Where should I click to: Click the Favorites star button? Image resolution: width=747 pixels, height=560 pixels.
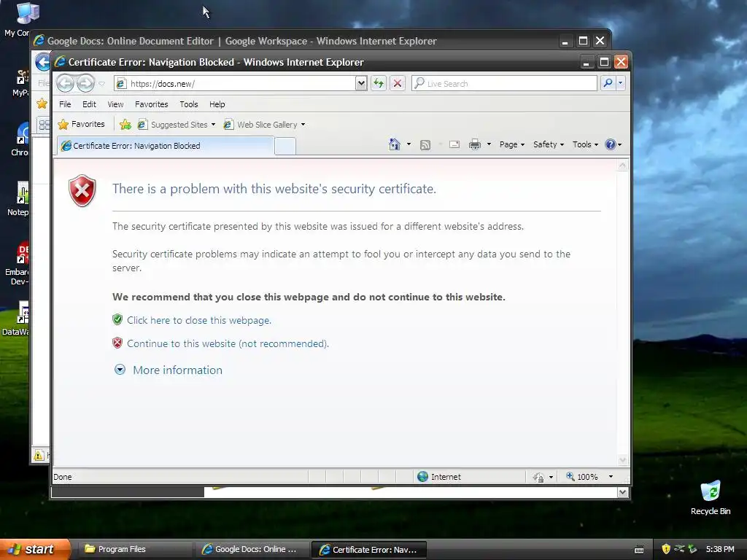click(x=81, y=124)
